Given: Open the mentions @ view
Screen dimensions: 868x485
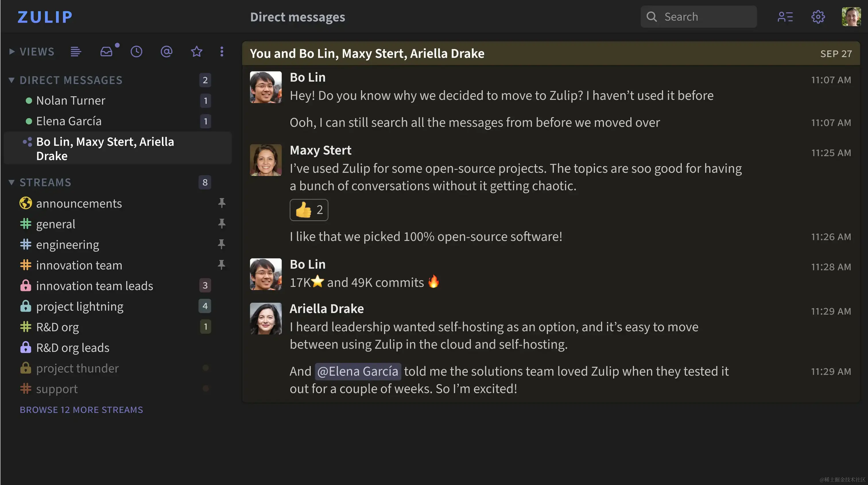Looking at the screenshot, I should [166, 52].
